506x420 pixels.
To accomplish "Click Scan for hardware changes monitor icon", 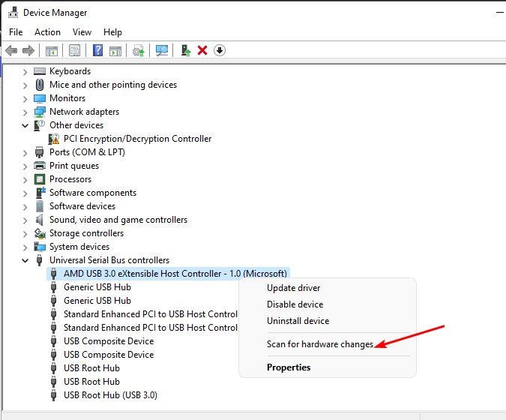I will 162,50.
